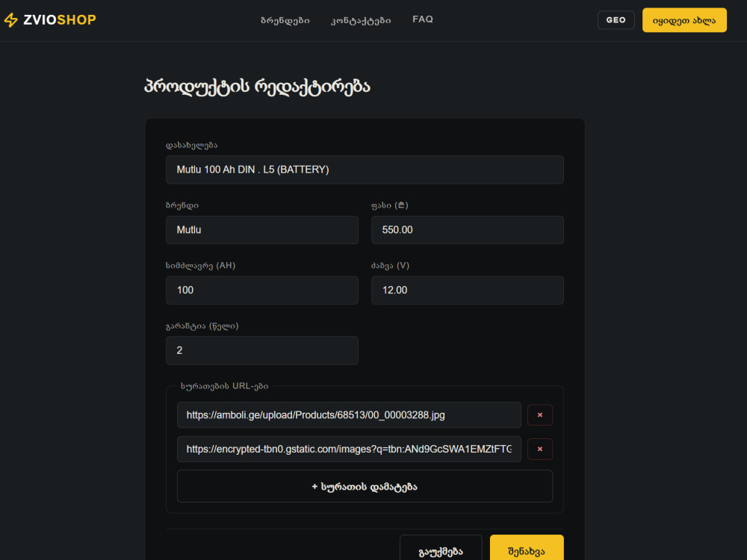Click the ძაბვა (V) field label
The image size is (747, 560).
coord(390,266)
